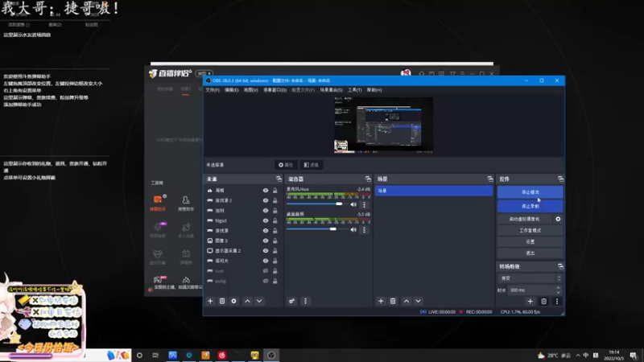The width and height of the screenshot is (644, 362).
Task: Hide the 图像 3 source eye icon
Action: click(266, 241)
